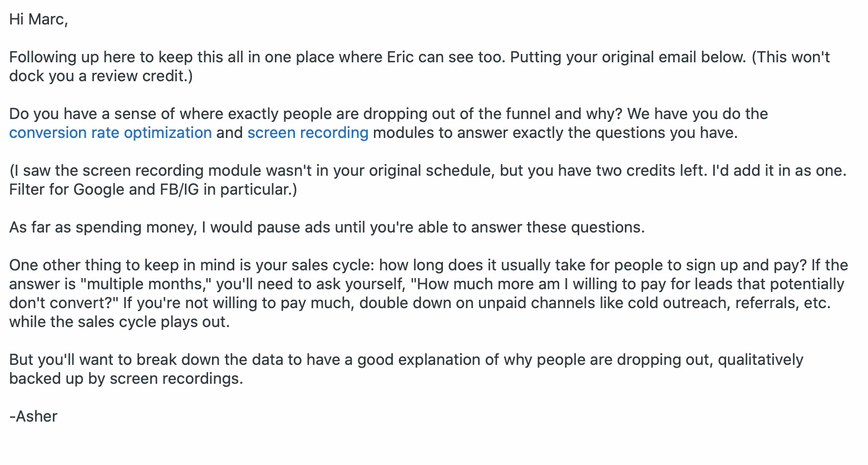The image size is (868, 465).
Task: Click the text "backed up by screen recordings."
Action: pyautogui.click(x=126, y=379)
